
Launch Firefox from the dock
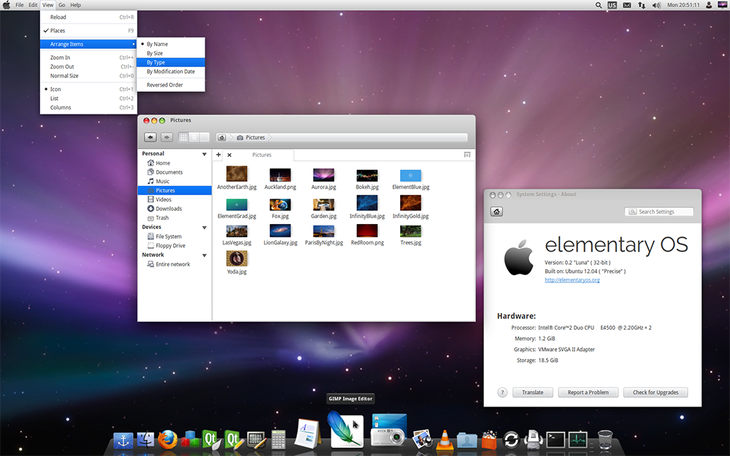[x=168, y=439]
